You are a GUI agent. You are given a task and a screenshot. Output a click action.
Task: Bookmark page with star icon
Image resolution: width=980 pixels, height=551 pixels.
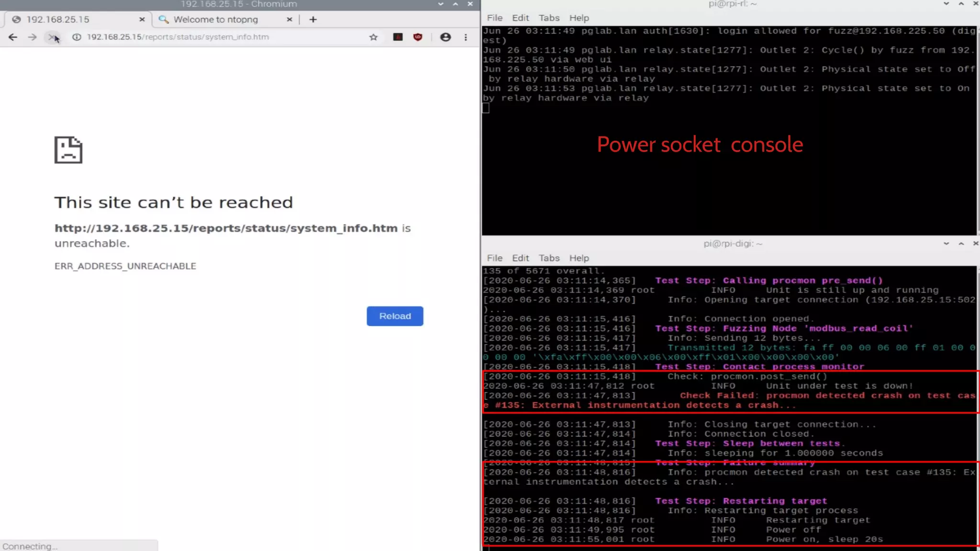[373, 37]
